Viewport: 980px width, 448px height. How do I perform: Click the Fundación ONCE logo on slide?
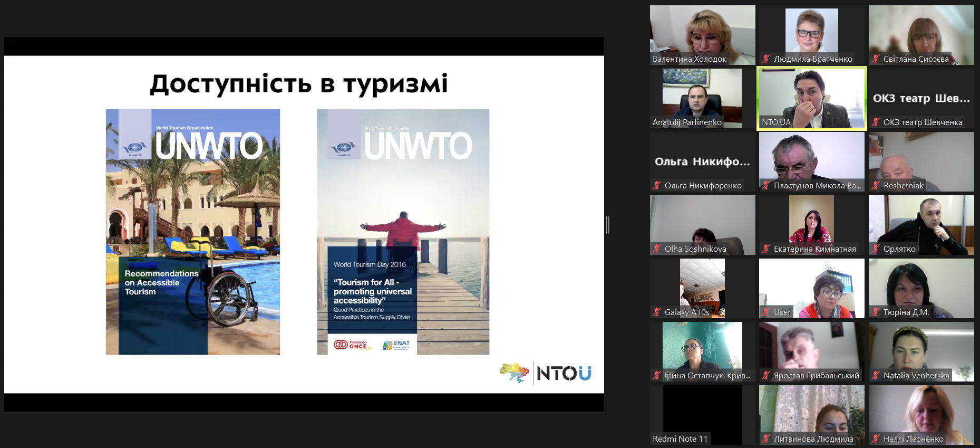coord(352,345)
